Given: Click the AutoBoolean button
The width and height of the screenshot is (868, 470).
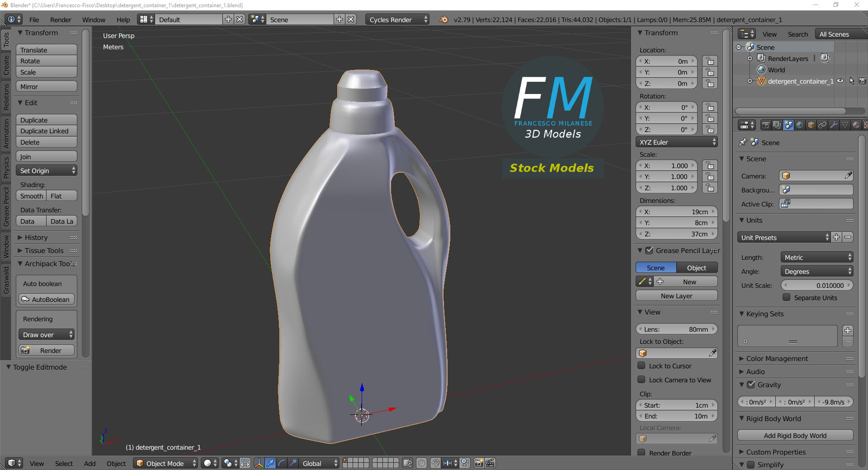Looking at the screenshot, I should tap(47, 299).
